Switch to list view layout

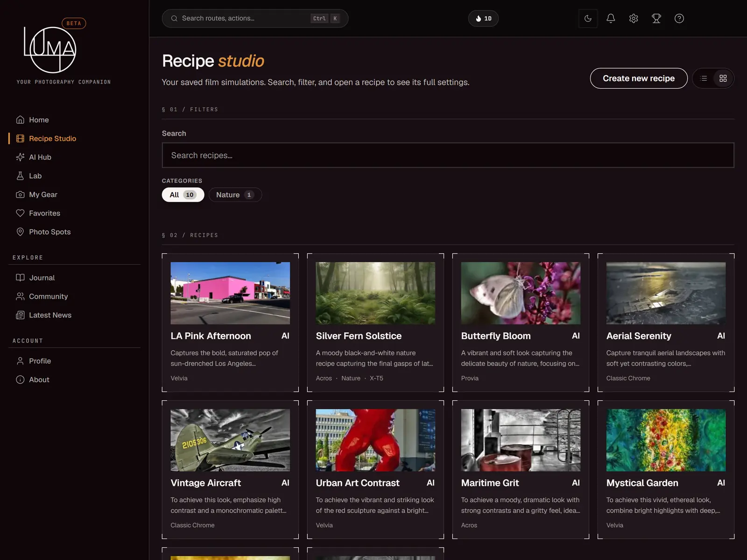(x=704, y=78)
